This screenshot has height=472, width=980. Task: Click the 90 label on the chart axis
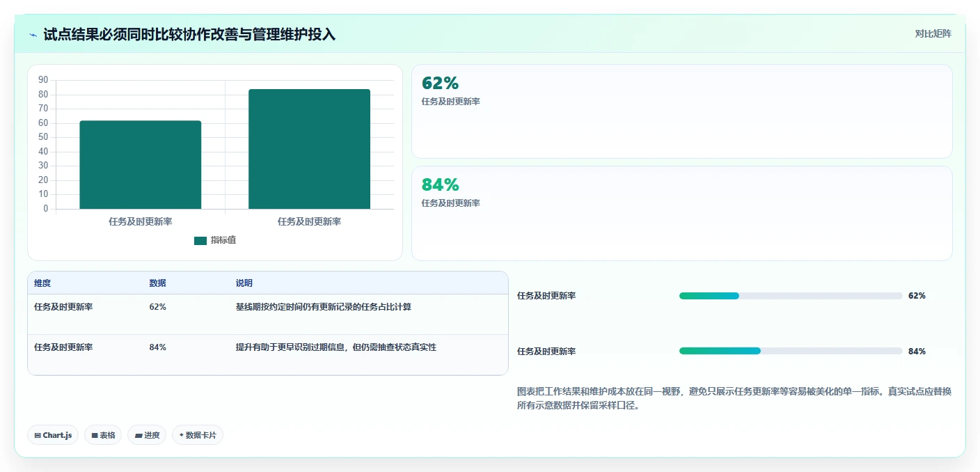pyautogui.click(x=43, y=80)
